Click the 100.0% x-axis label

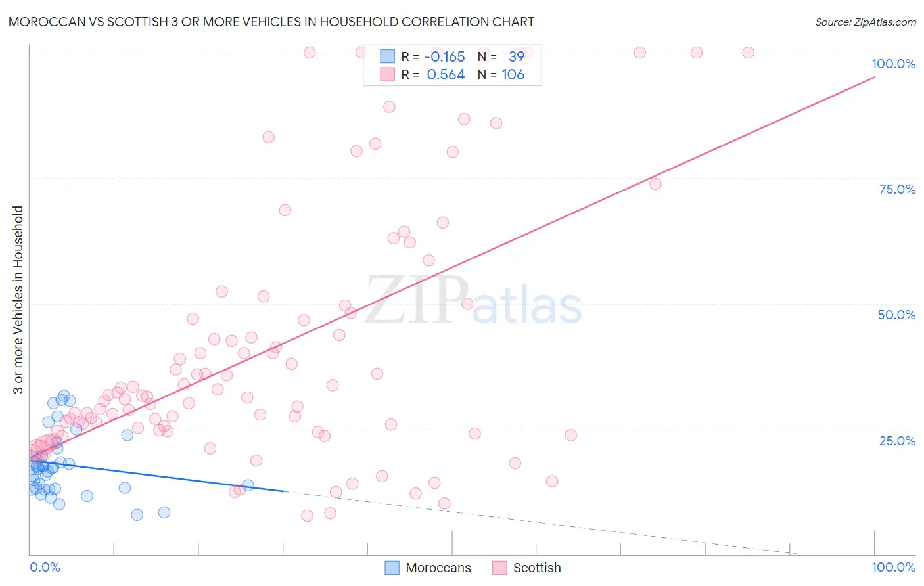(893, 567)
